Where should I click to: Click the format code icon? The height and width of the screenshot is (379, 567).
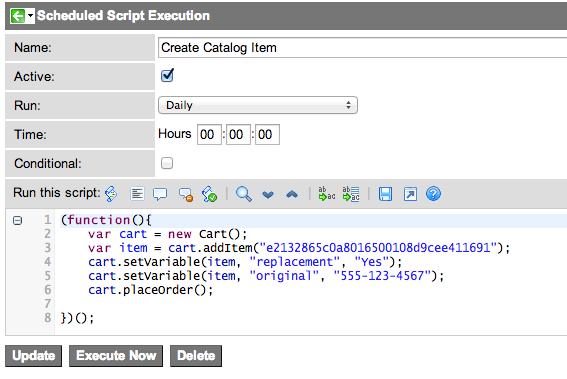(137, 194)
